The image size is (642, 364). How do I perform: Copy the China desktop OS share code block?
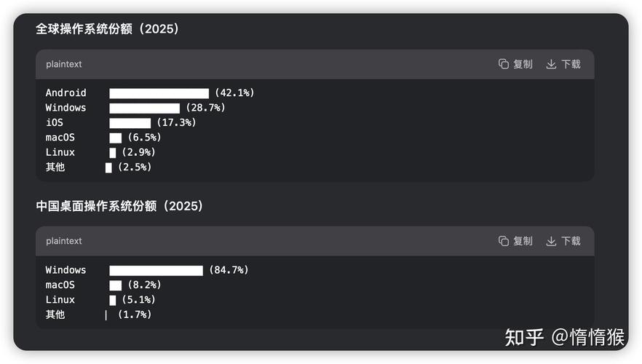(515, 241)
